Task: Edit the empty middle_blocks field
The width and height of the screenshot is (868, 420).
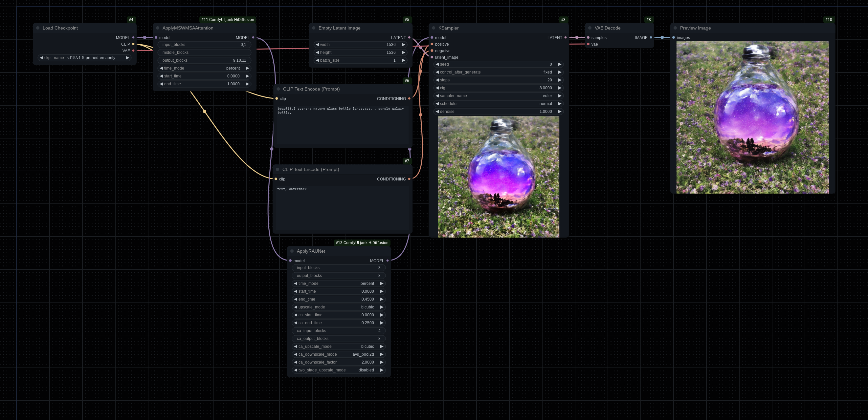Action: pos(205,52)
